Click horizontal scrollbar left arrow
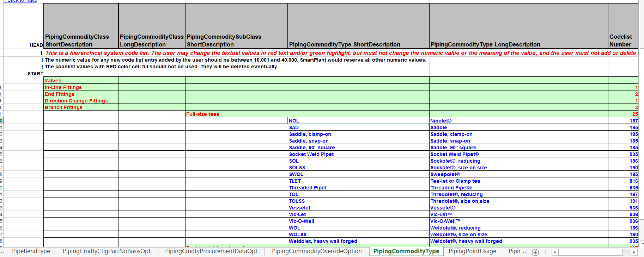The height and width of the screenshot is (257, 644). point(555,252)
